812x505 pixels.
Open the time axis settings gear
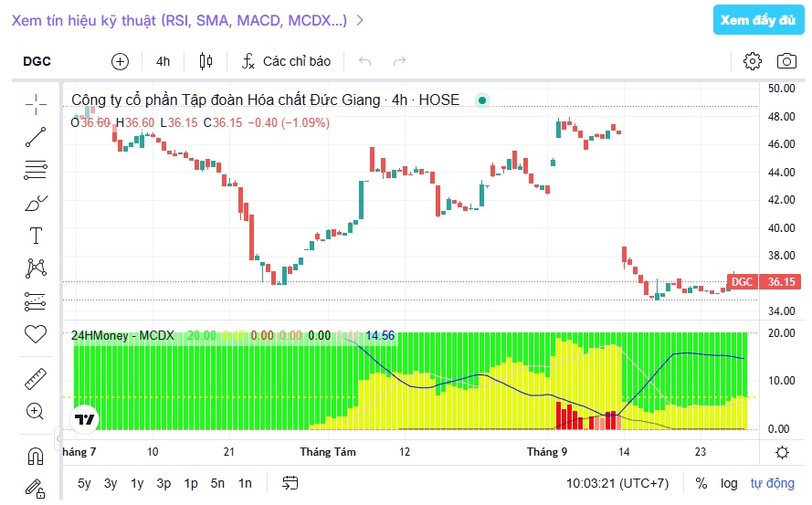point(782,452)
